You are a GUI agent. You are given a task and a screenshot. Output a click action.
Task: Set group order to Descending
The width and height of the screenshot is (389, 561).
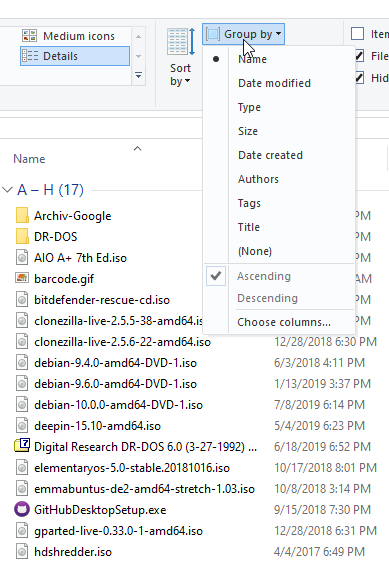point(267,298)
